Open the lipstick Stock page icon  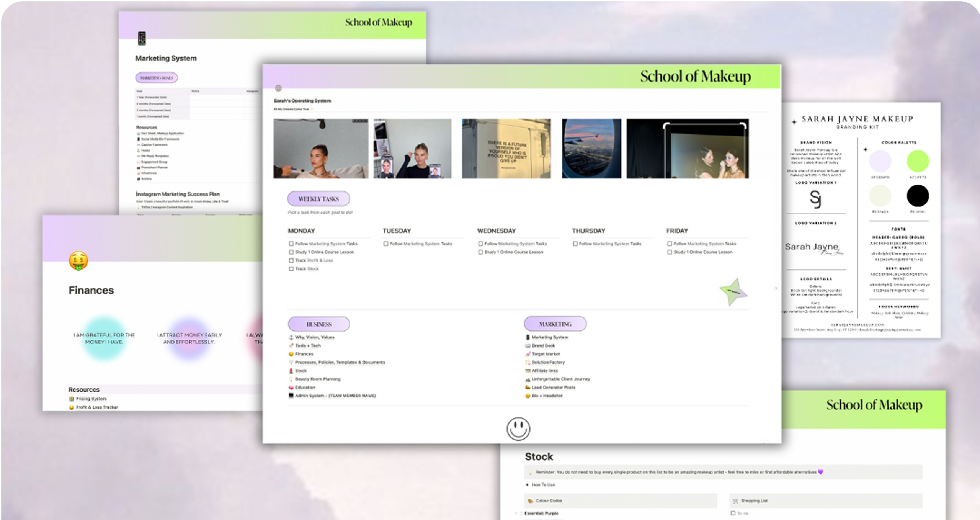coord(291,371)
